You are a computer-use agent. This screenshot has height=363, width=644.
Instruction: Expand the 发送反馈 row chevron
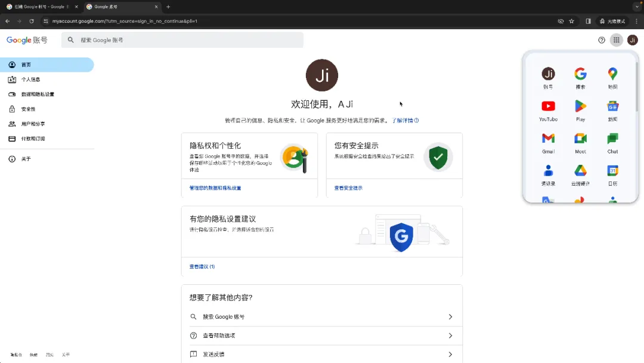450,355
